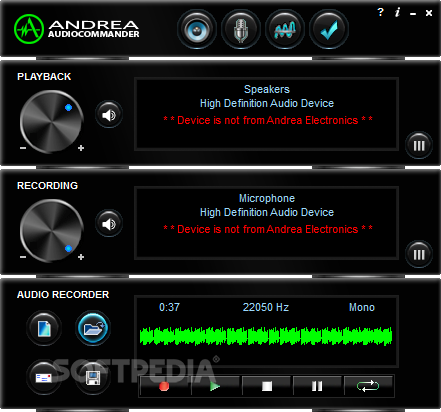This screenshot has width=441, height=412.
Task: Click the Mono channel indicator
Action: point(362,307)
